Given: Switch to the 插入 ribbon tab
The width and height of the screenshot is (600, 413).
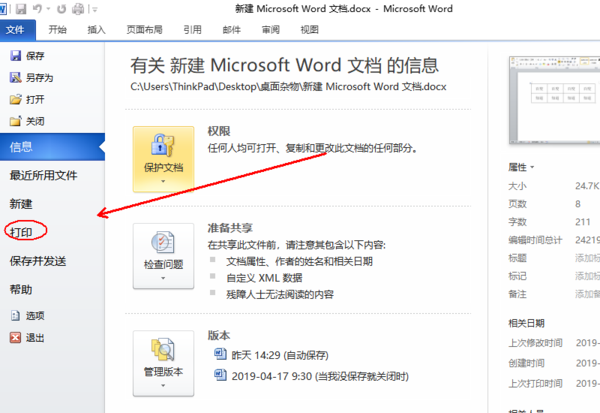Looking at the screenshot, I should [96, 29].
